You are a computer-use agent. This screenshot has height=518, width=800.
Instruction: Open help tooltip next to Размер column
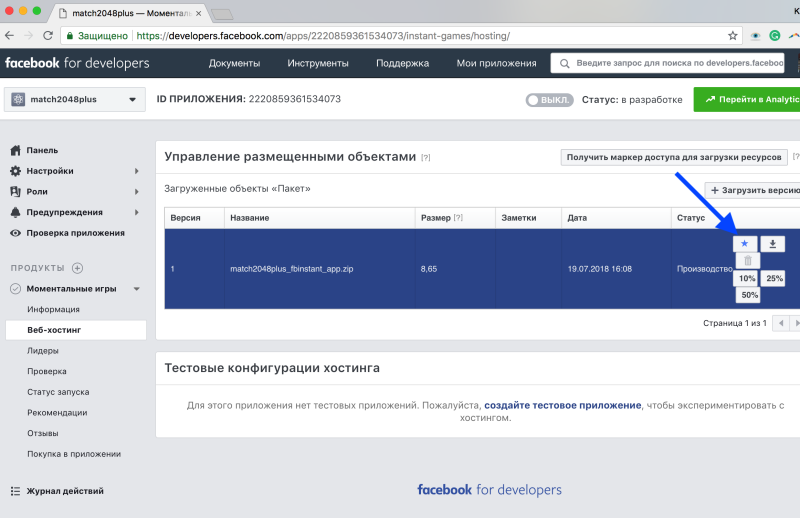point(458,217)
